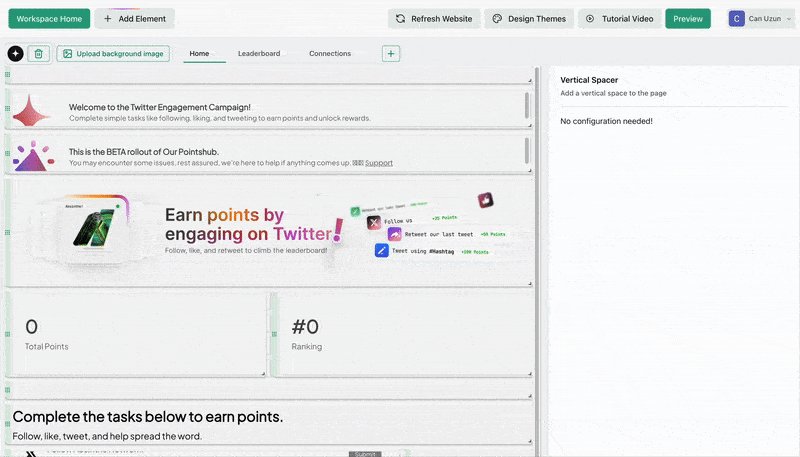Click the image icon in Upload background image
The width and height of the screenshot is (800, 457).
67,54
